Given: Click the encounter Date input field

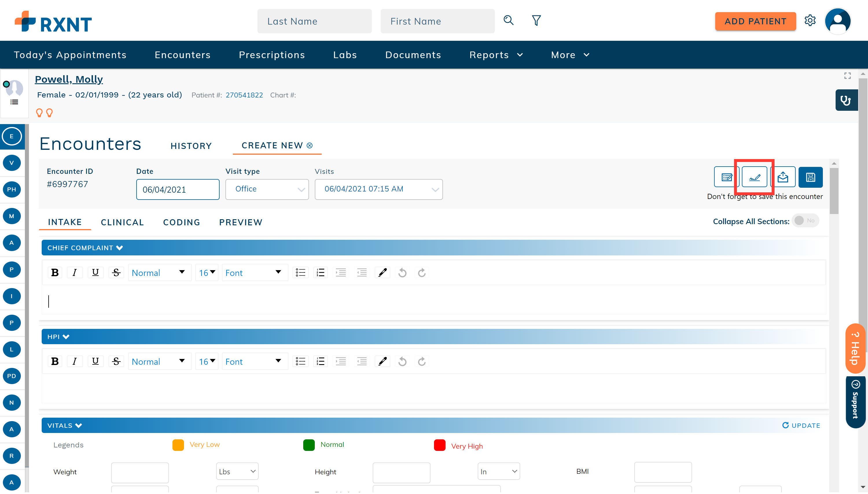Looking at the screenshot, I should click(x=177, y=189).
